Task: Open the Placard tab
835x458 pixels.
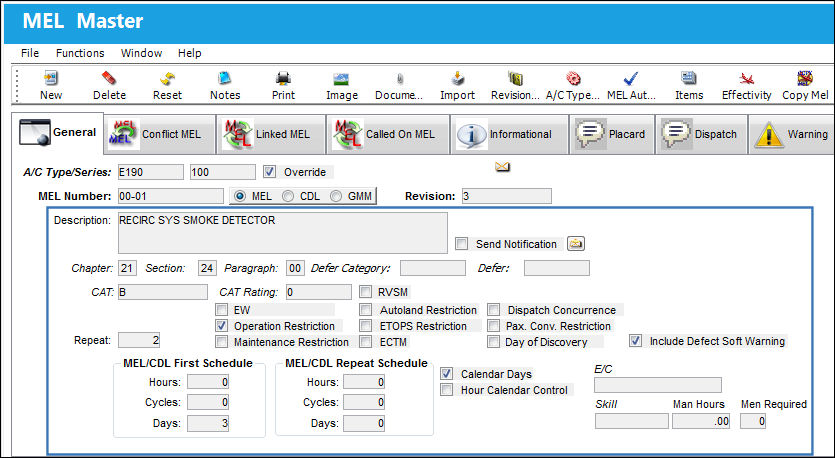Action: (612, 134)
